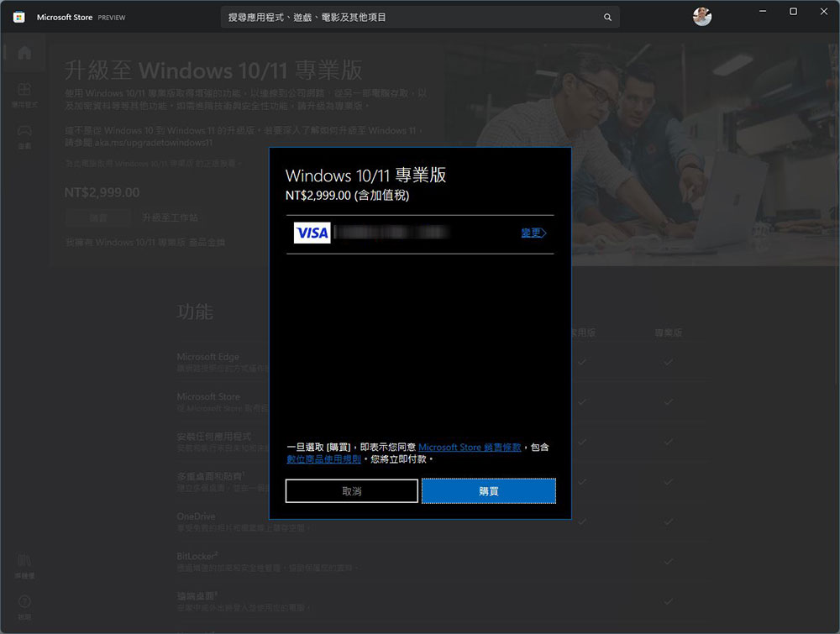Image resolution: width=840 pixels, height=634 pixels.
Task: Open the Microsoft Store 銷售條款 link
Action: (470, 447)
